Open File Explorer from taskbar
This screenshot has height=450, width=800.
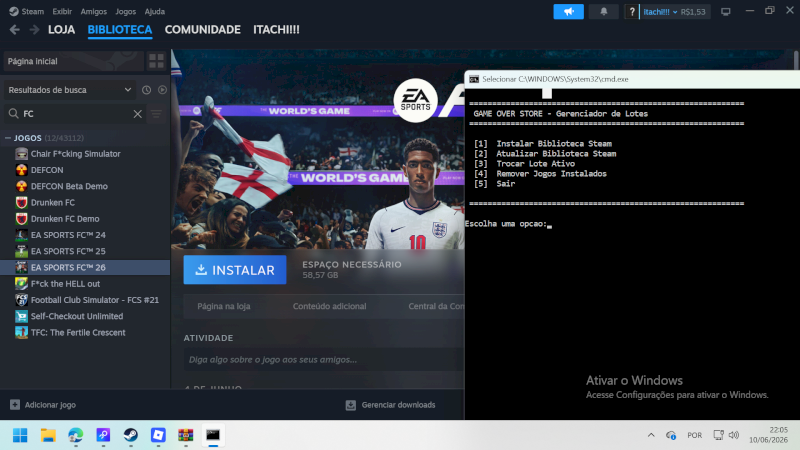48,435
